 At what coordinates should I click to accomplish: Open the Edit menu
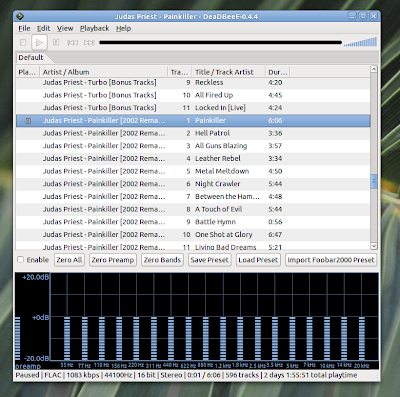43,28
